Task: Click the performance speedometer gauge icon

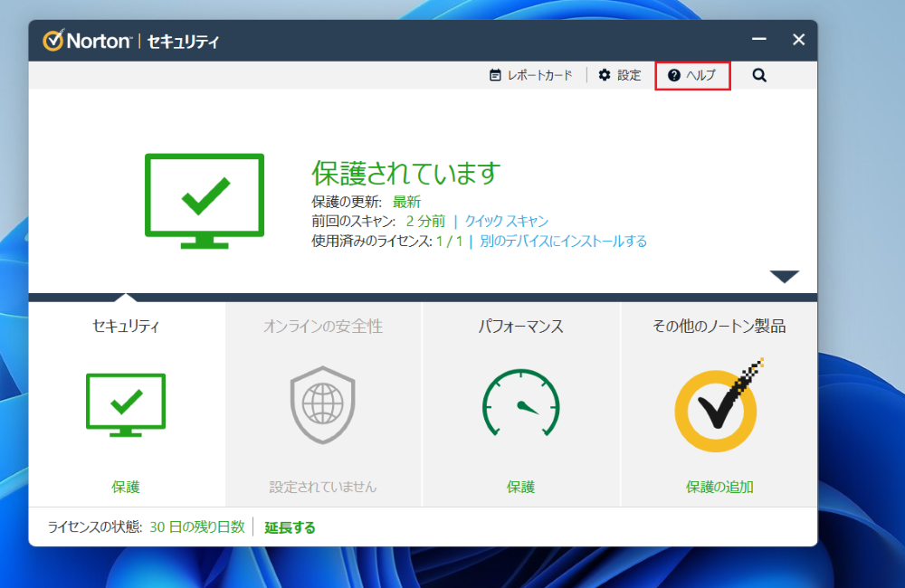Action: click(520, 403)
